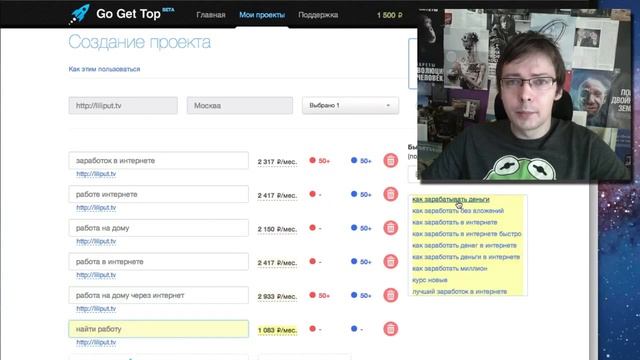Click the 'Создание проекта' heading
Screen dimensions: 640x360
pos(140,42)
